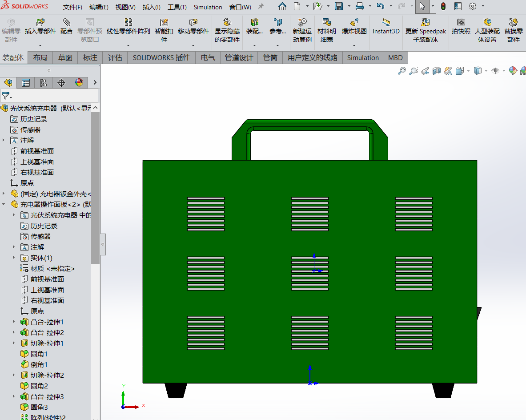
Task: Open the DisplayManager color ball tab
Action: (79, 82)
